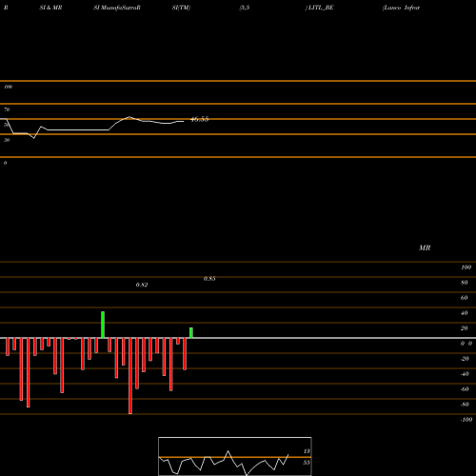Select the 'SI(TM)' header label
Image resolution: width=476 pixels, height=476 pixels.
tap(181, 8)
